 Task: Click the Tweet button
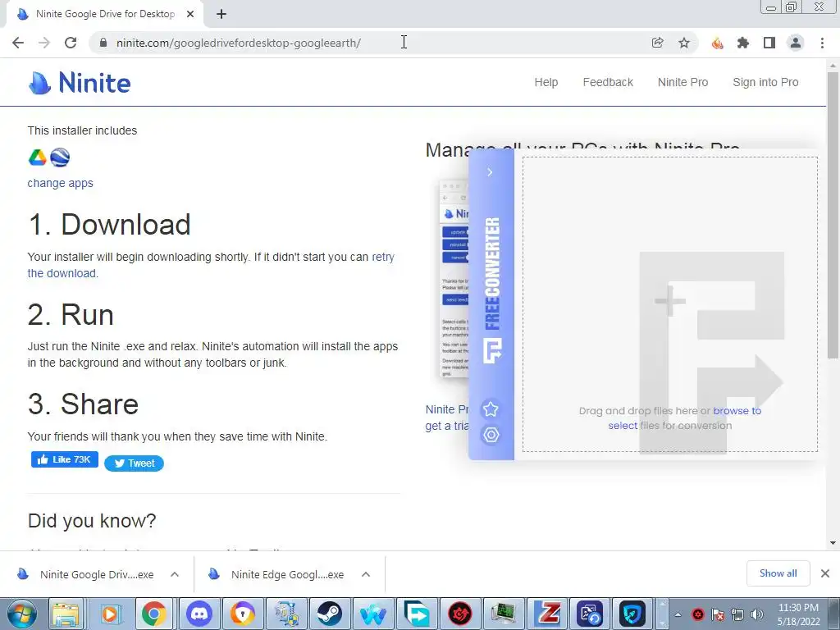pyautogui.click(x=134, y=463)
